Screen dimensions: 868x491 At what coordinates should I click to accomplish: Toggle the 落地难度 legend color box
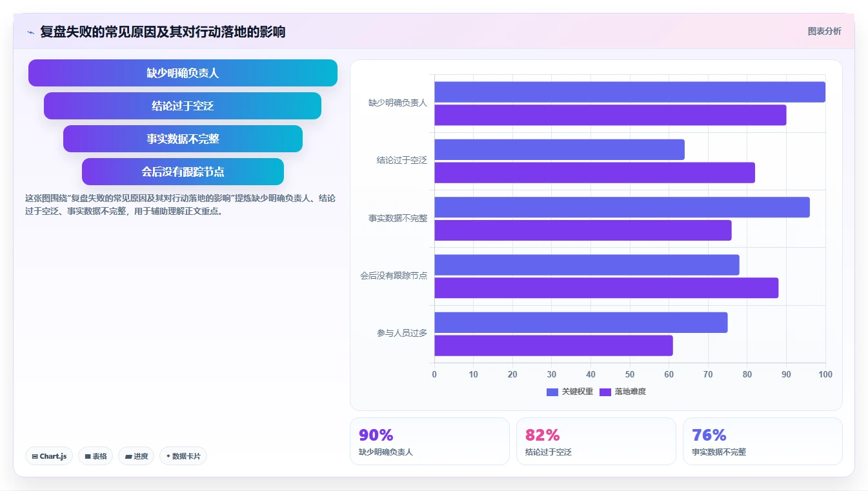605,392
